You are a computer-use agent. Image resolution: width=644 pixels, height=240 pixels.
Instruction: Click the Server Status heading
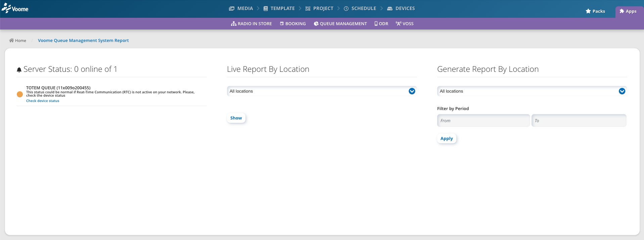click(71, 69)
